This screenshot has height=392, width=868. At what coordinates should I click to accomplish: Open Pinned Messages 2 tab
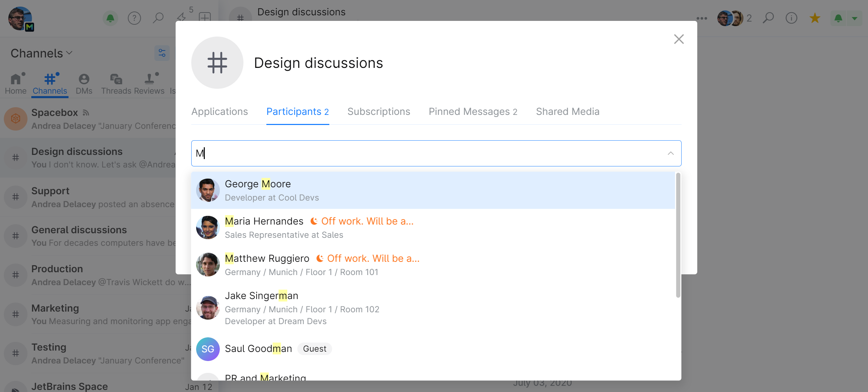[473, 111]
